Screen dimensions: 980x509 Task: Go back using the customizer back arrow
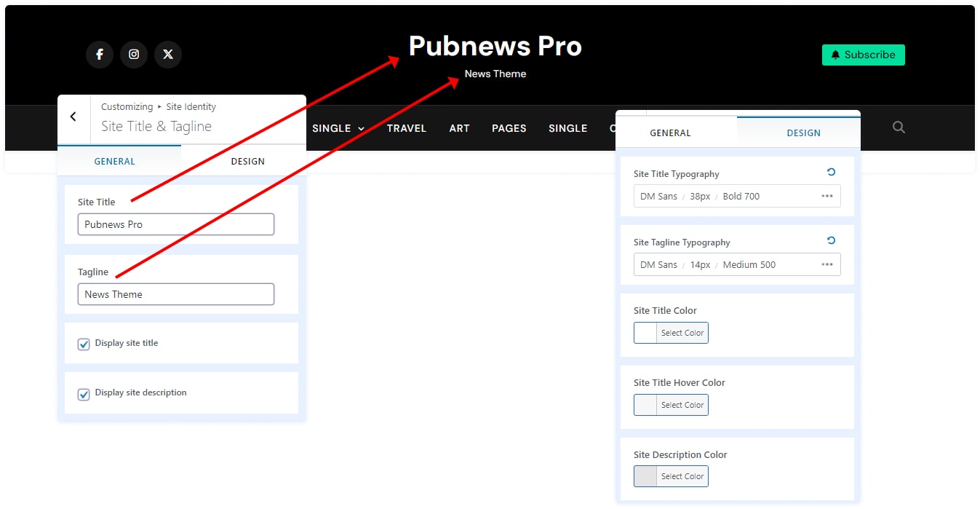pyautogui.click(x=73, y=117)
